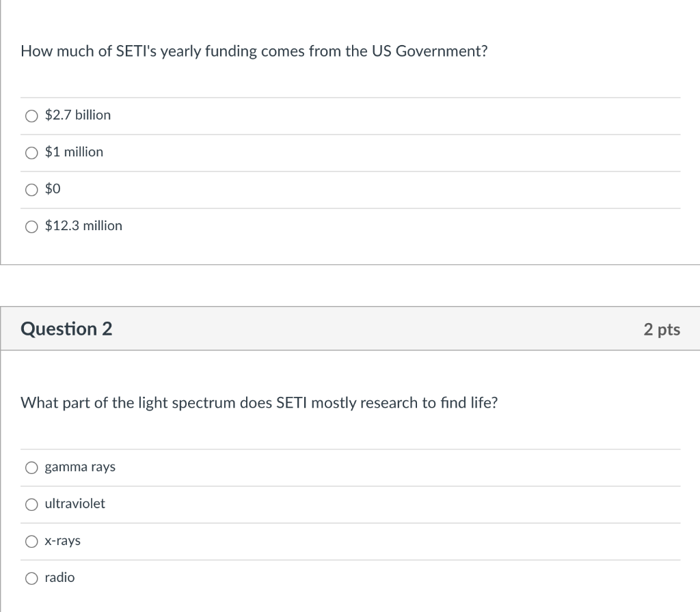The height and width of the screenshot is (612, 700).
Task: Select the $2.7 billion radio button
Action: click(31, 115)
